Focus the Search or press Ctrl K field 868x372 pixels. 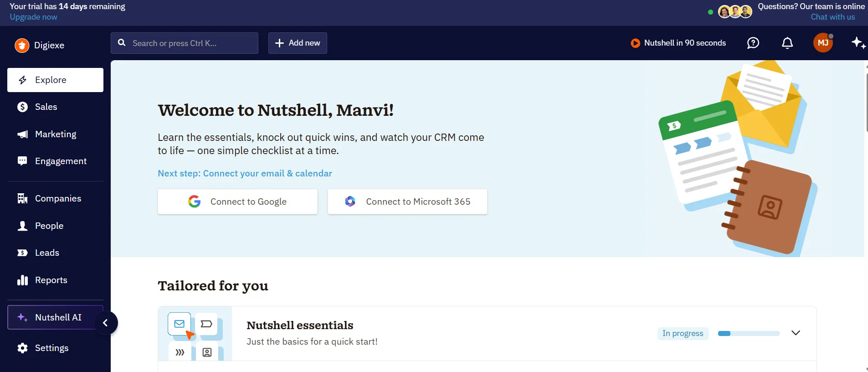(185, 43)
